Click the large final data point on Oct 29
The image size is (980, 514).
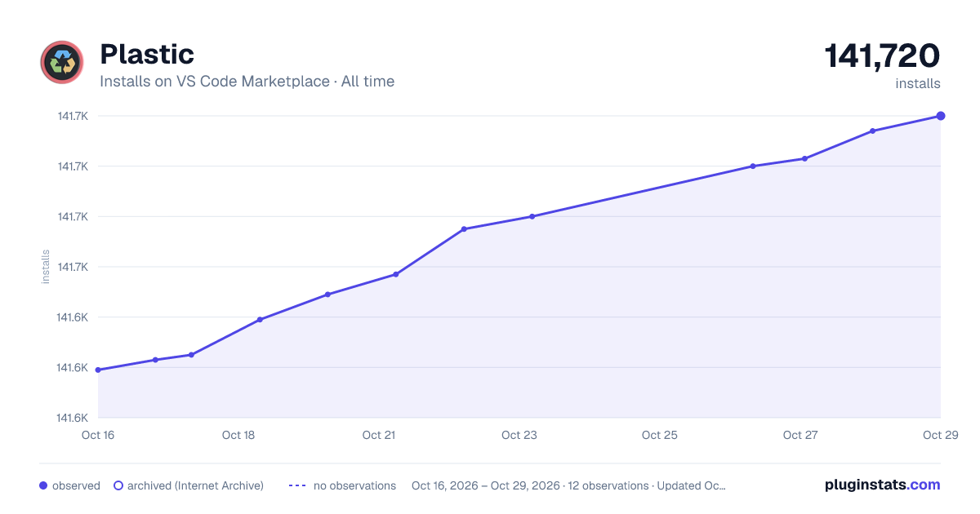click(941, 116)
